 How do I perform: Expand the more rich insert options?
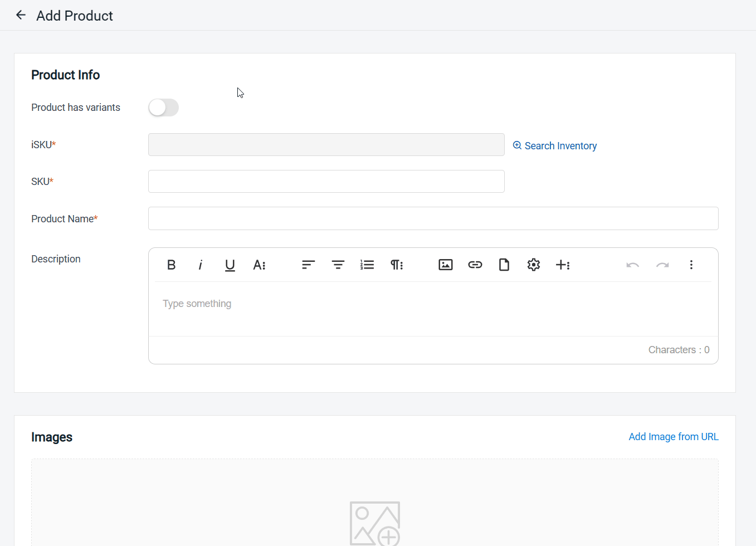coord(563,265)
